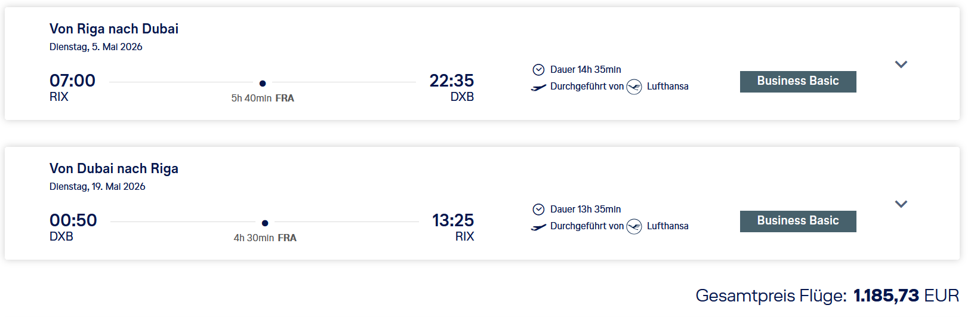Click Von Dubai nach Riga heading
980x317 pixels.
[114, 168]
